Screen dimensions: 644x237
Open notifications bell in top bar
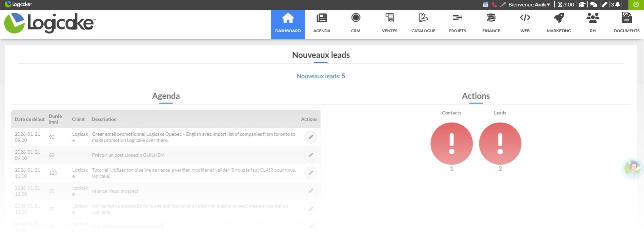pyautogui.click(x=618, y=5)
